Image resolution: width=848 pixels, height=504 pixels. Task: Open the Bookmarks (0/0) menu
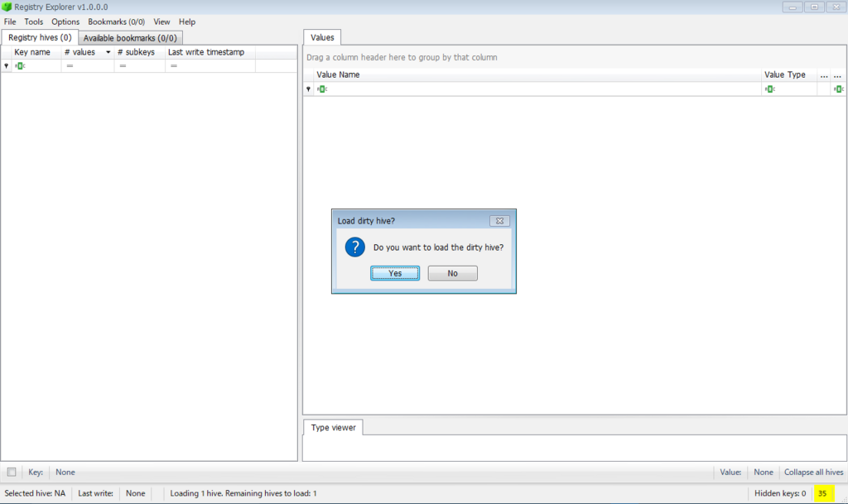click(x=116, y=22)
